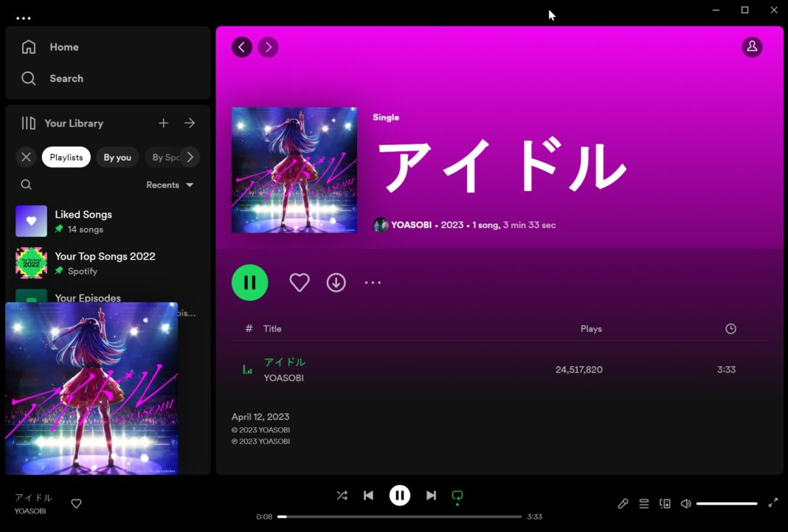Select the By Spotify filter chip
Image resolution: width=788 pixels, height=532 pixels.
pos(165,157)
